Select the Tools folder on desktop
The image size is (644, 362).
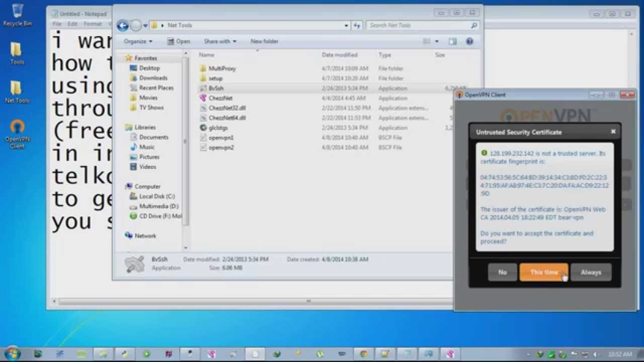click(x=17, y=53)
